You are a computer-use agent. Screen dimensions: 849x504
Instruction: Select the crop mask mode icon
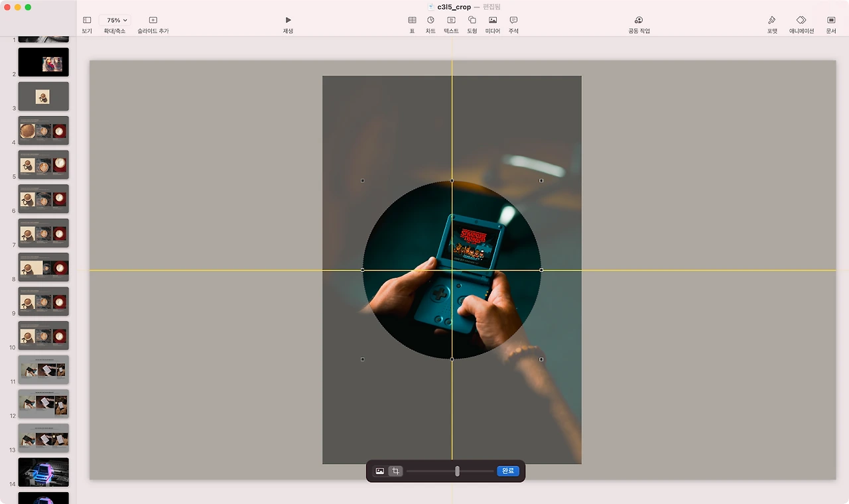[x=395, y=471]
